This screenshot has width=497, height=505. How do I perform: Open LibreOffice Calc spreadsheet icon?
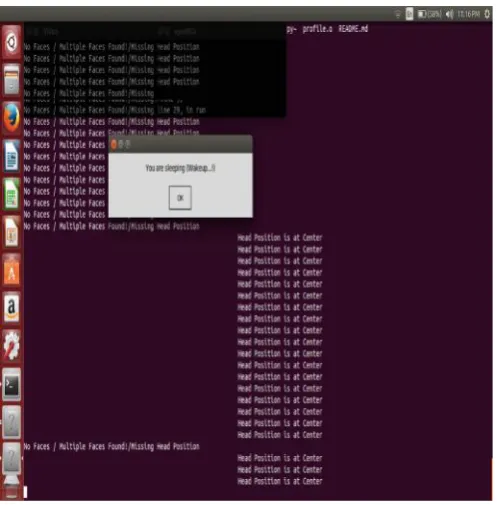(x=11, y=194)
